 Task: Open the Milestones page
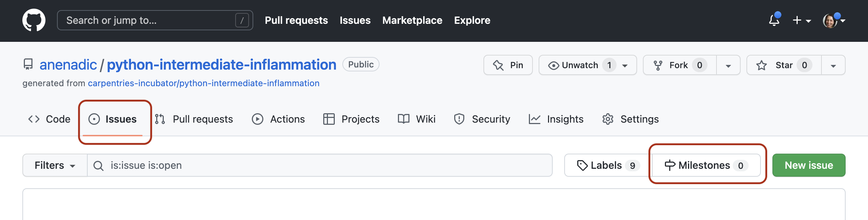706,165
